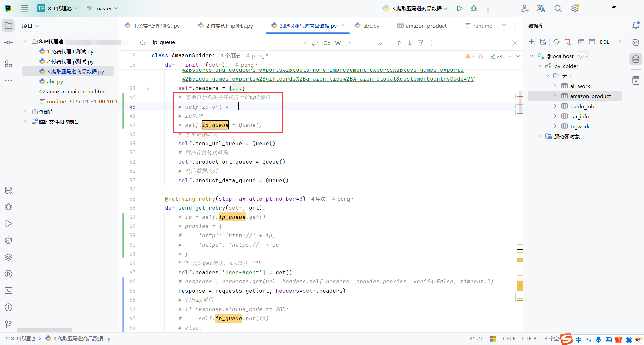
Task: Toggle regex search option
Action: (349, 43)
